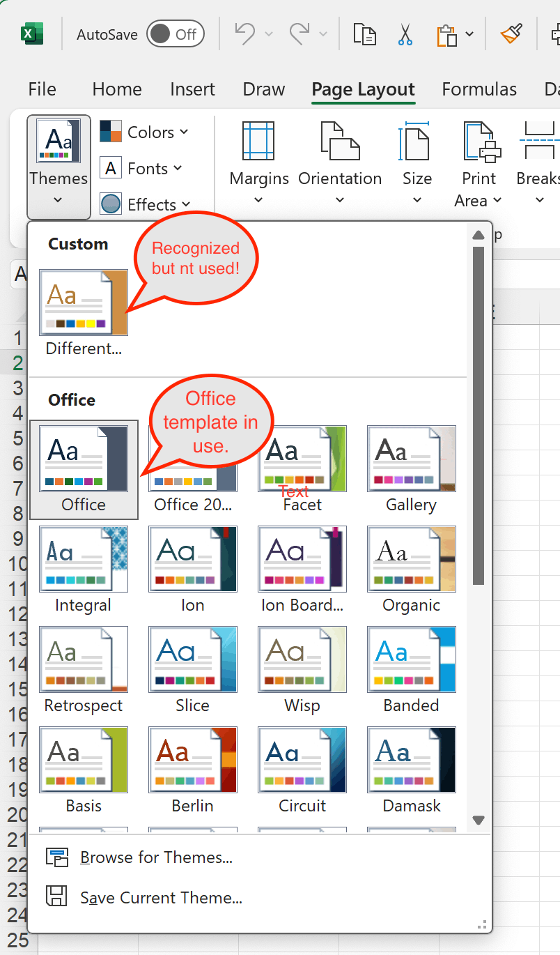
Task: Click Save Current Theme...
Action: [259, 898]
